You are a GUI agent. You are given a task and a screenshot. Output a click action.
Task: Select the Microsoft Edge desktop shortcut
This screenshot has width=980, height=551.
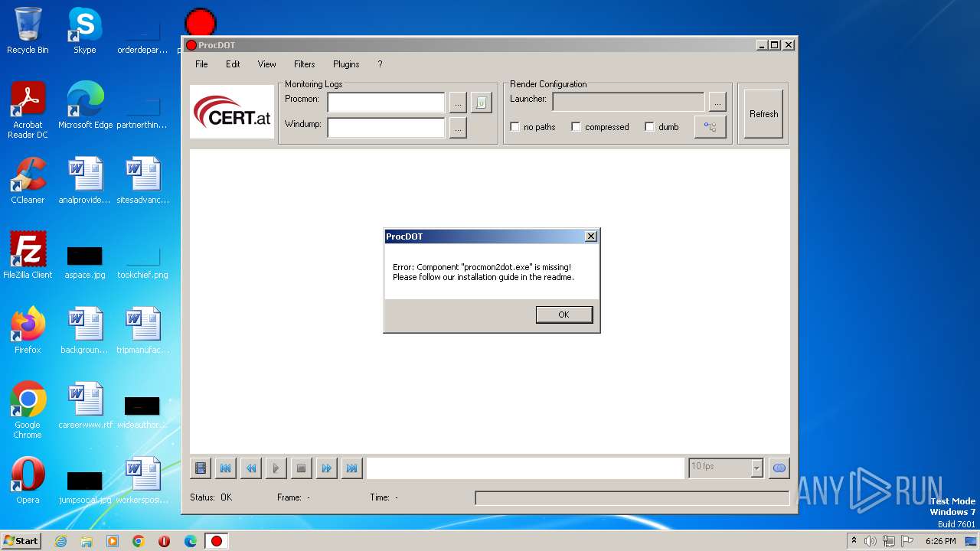[85, 106]
